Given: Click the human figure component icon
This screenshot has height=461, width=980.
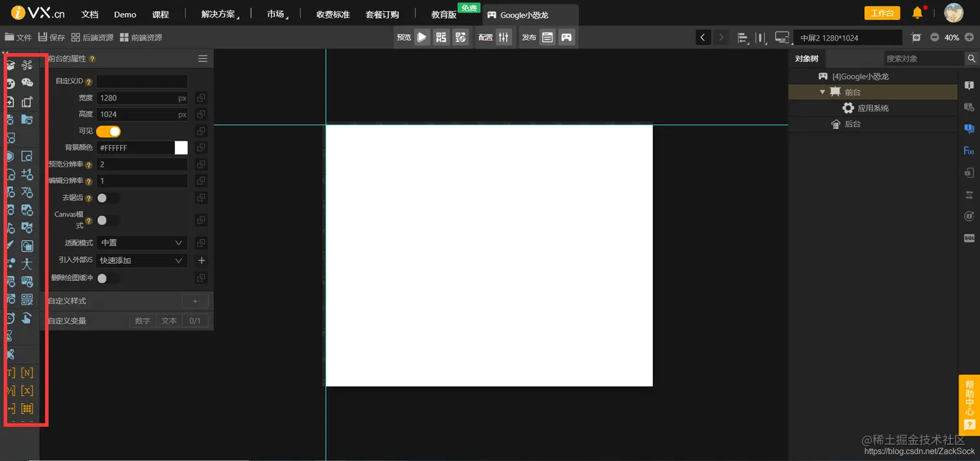Looking at the screenshot, I should tap(27, 263).
